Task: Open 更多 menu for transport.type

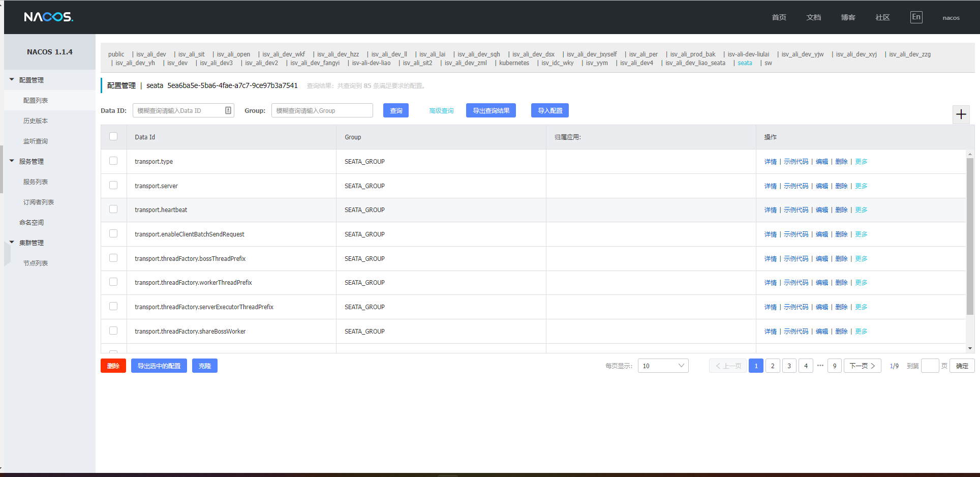Action: [x=861, y=162]
